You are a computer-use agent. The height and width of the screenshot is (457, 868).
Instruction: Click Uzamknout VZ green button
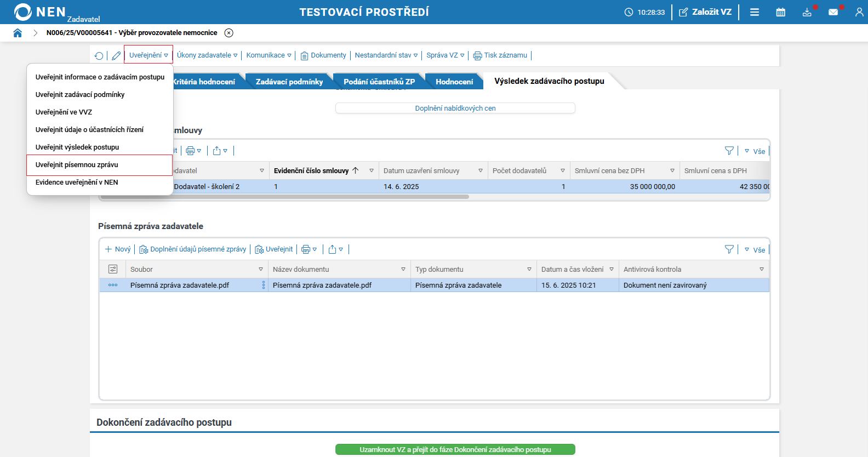[x=455, y=449]
